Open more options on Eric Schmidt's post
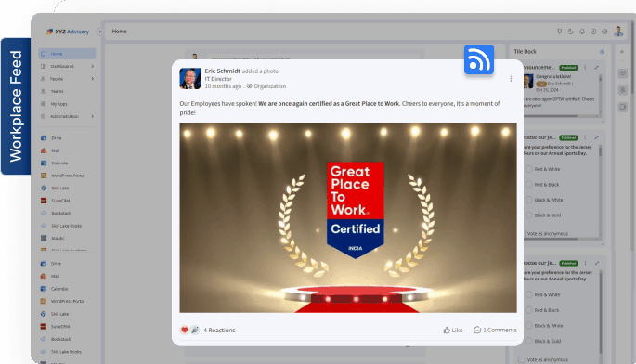Viewport: 636px width, 364px height. click(511, 79)
